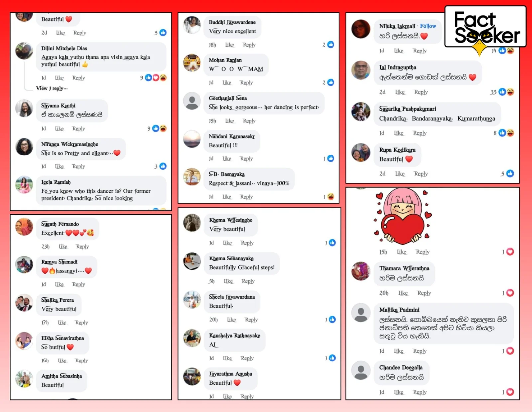Reply to Leela Ramiah's neighbor Niranga Wickramasinghe
The width and height of the screenshot is (532, 412).
(x=79, y=166)
